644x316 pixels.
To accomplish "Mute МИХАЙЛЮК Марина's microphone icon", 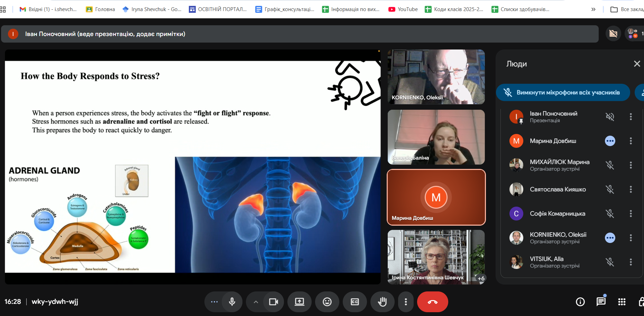I will pyautogui.click(x=610, y=165).
